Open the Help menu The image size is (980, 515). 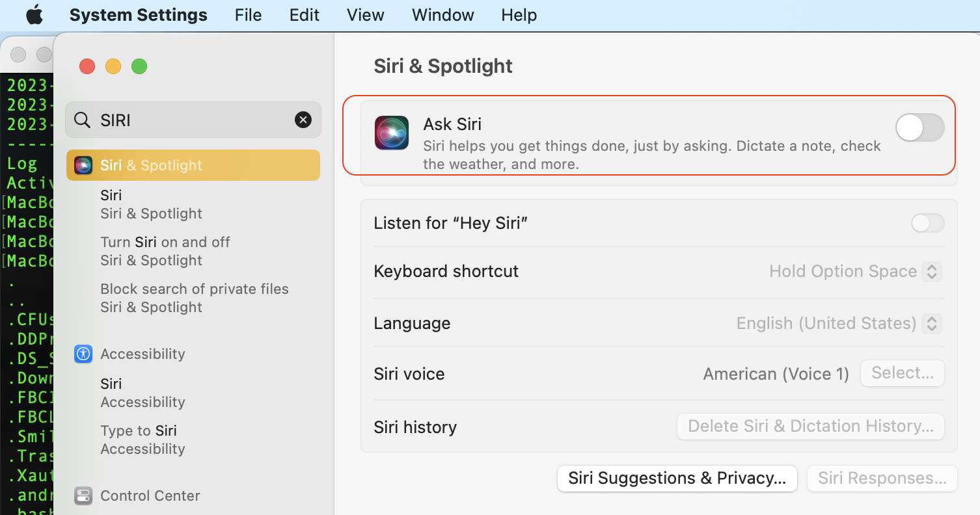[x=519, y=15]
